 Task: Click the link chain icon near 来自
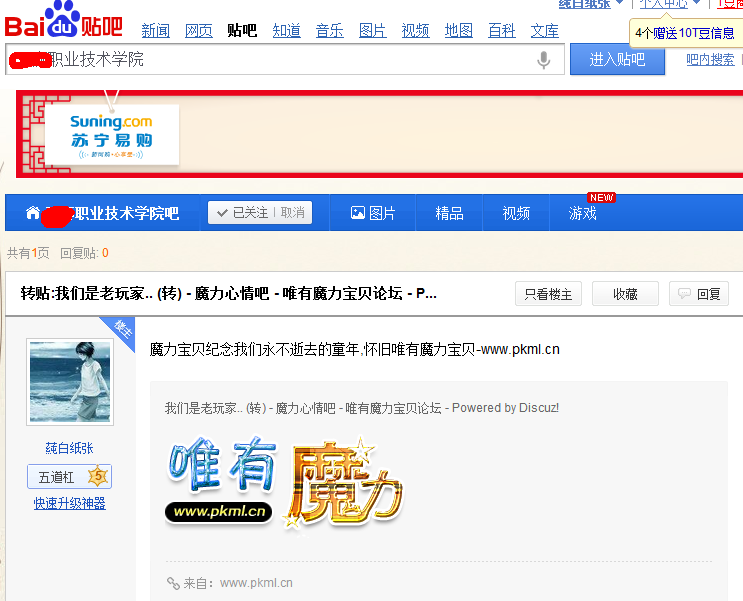[x=173, y=583]
